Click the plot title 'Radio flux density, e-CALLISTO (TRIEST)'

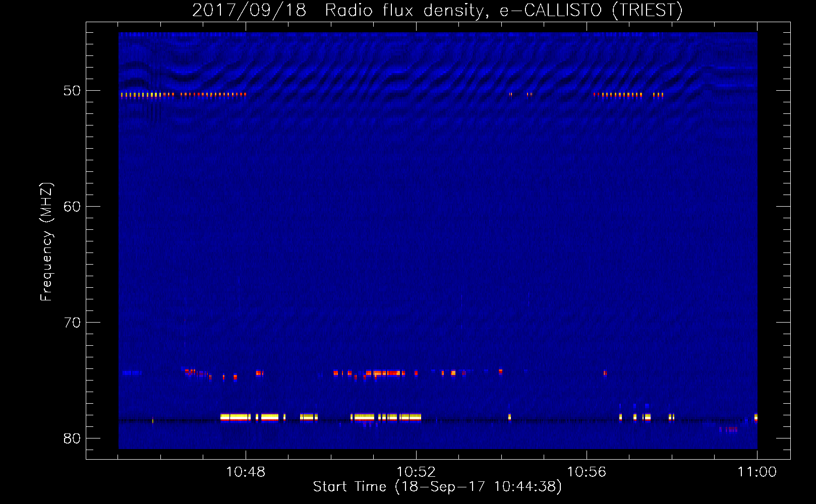[x=504, y=11]
